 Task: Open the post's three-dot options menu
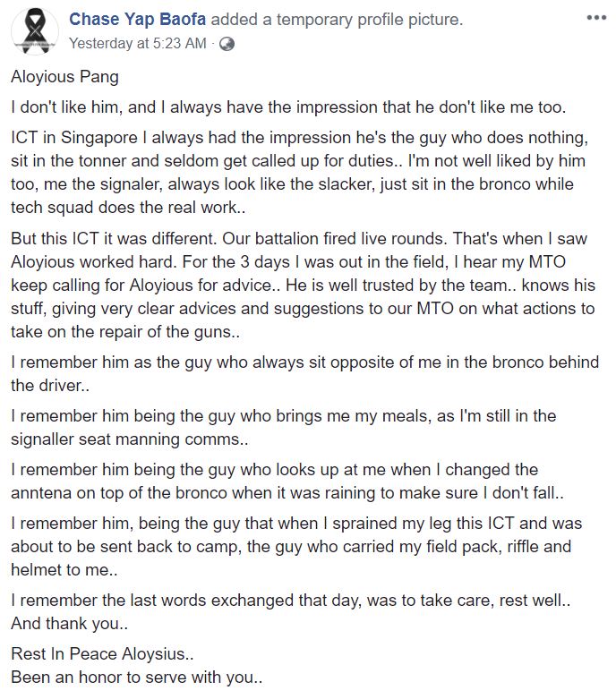(596, 18)
